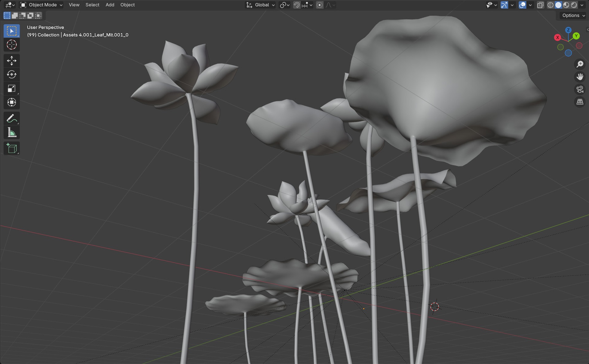This screenshot has width=589, height=364.
Task: Toggle X-Ray mode
Action: [x=540, y=5]
